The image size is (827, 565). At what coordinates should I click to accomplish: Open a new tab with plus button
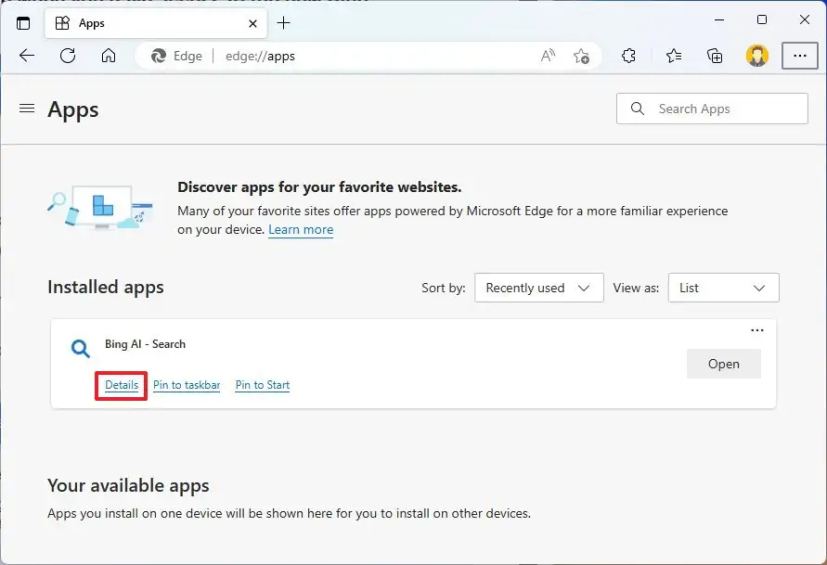coord(284,23)
